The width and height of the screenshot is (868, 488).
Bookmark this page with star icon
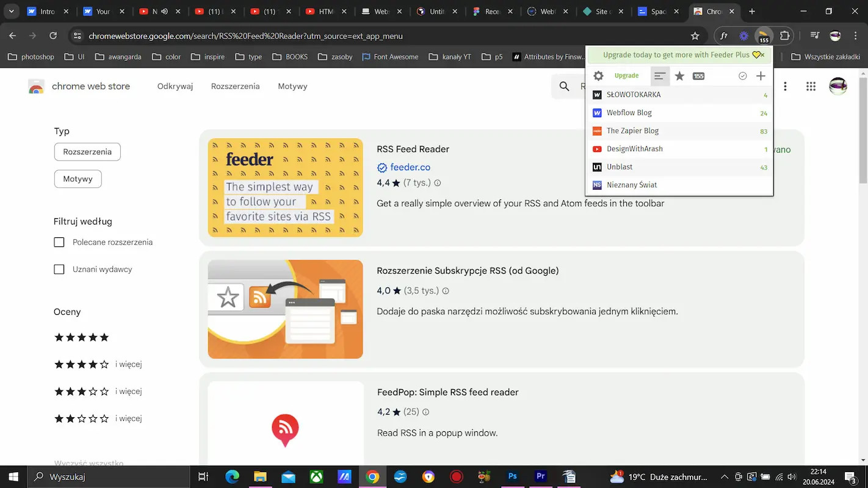coord(695,36)
